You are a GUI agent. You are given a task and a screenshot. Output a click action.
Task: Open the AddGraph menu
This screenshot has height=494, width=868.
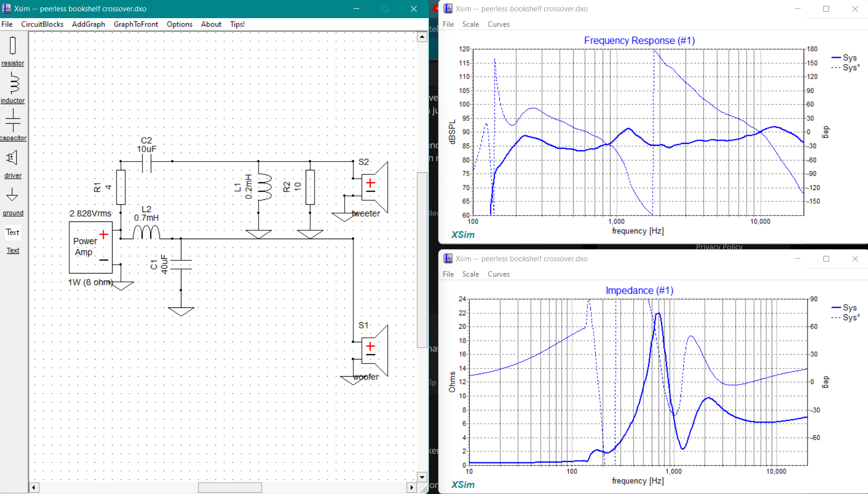pos(88,24)
